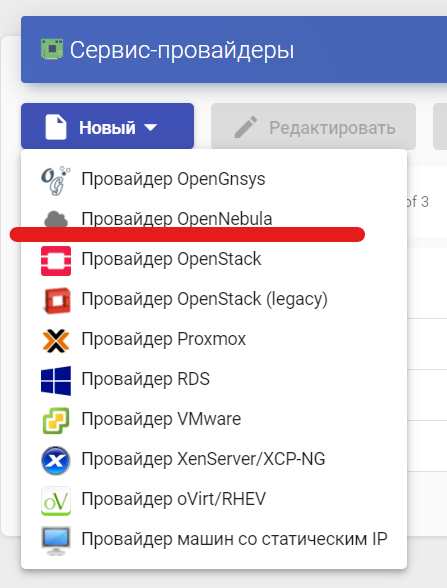
Task: Choose Провайдер Proxmox menu item
Action: [214, 339]
